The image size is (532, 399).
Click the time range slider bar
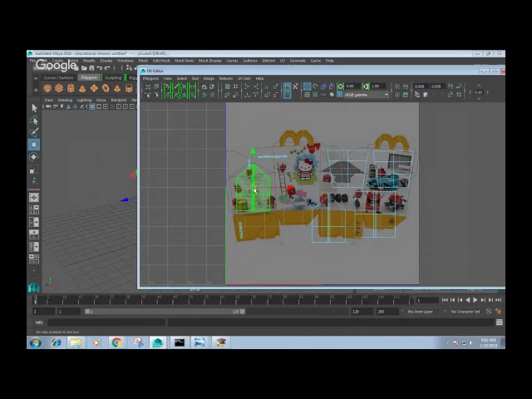point(165,312)
